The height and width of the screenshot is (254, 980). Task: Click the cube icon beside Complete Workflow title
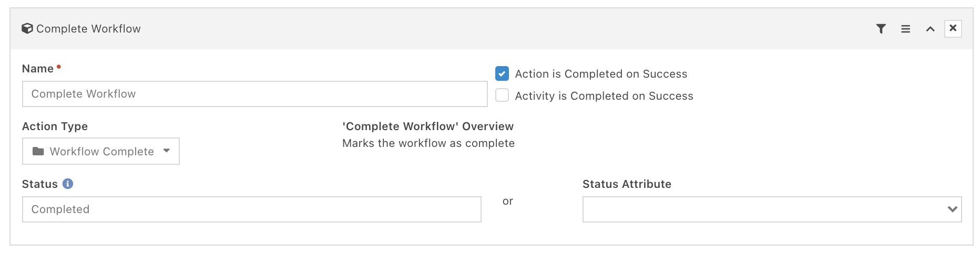(x=27, y=28)
